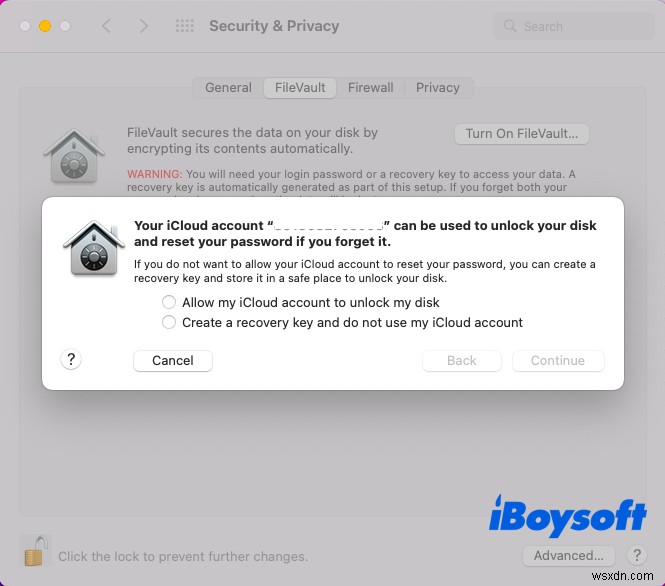Open help via dialog question mark button
The height and width of the screenshot is (586, 665).
pyautogui.click(x=71, y=360)
